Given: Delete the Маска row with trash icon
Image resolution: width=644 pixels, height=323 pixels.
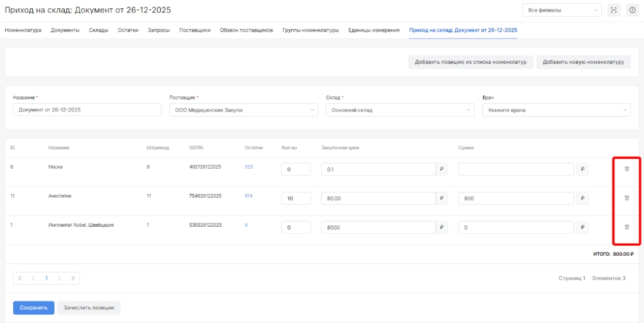Looking at the screenshot, I should [626, 169].
